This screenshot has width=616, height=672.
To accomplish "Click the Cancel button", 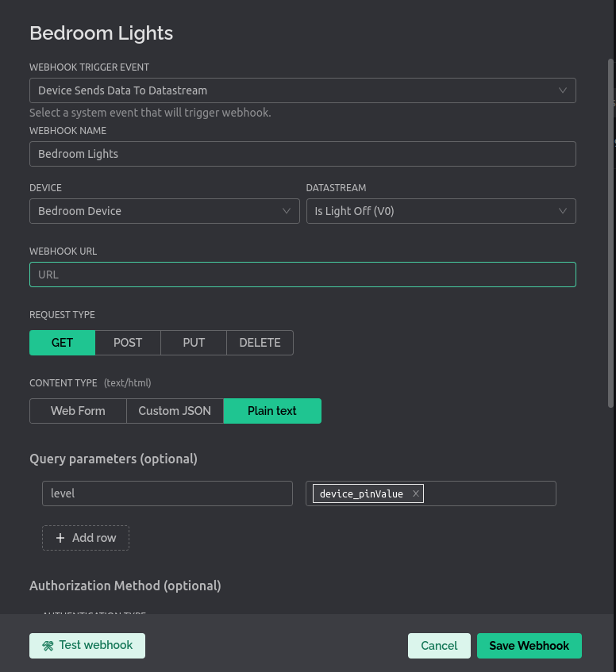I will [x=439, y=646].
